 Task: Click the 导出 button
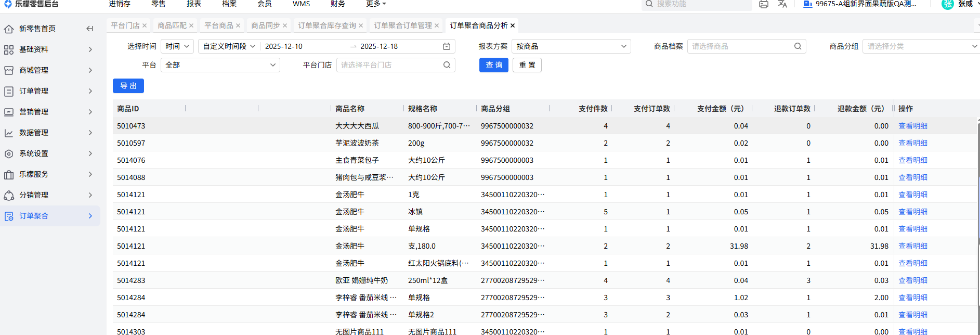click(x=128, y=86)
